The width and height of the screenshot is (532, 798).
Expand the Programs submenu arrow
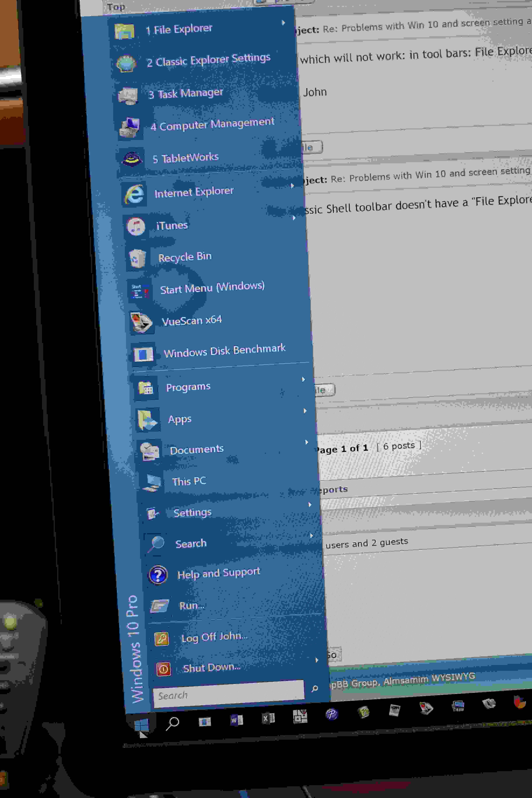coord(303,379)
